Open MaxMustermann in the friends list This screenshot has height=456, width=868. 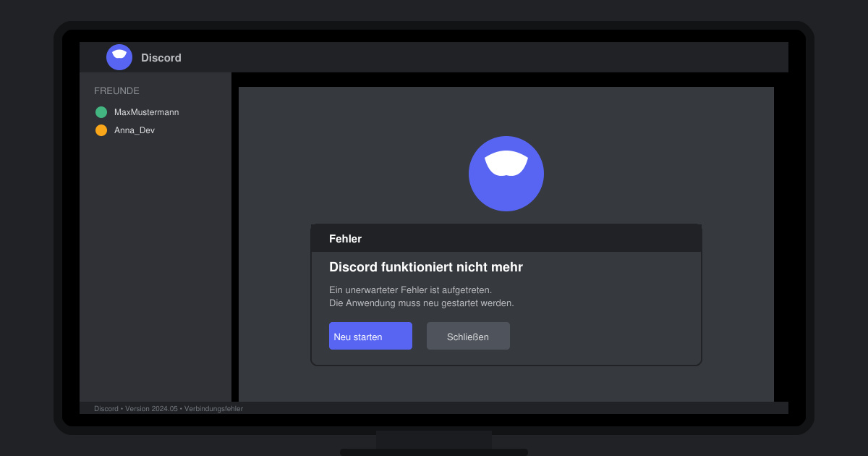tap(146, 112)
